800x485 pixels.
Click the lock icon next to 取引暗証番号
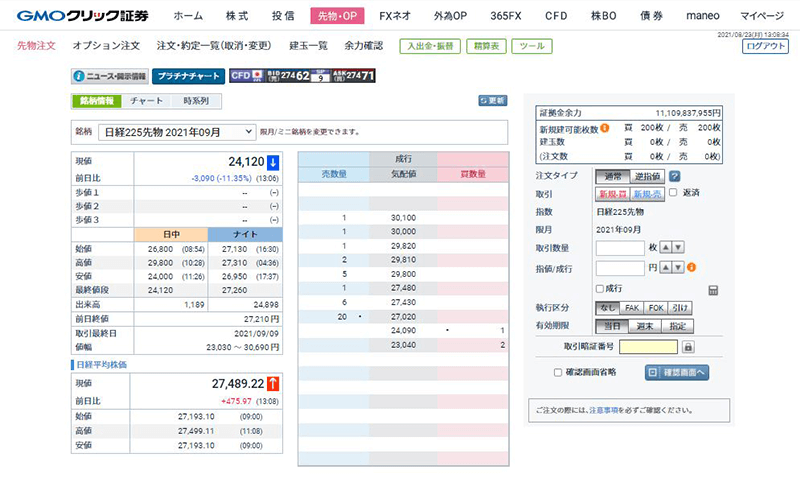point(688,347)
